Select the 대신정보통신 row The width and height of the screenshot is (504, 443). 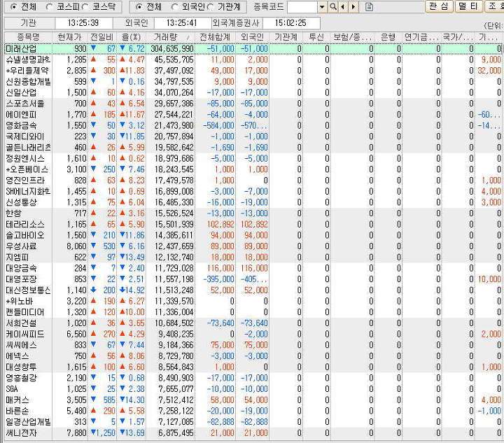(253, 290)
